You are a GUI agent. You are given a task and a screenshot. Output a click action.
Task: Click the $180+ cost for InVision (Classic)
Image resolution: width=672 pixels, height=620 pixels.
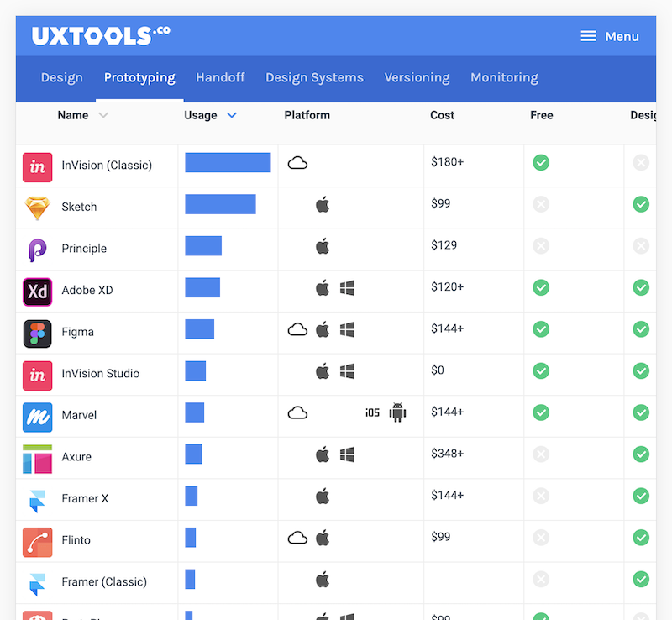448,162
